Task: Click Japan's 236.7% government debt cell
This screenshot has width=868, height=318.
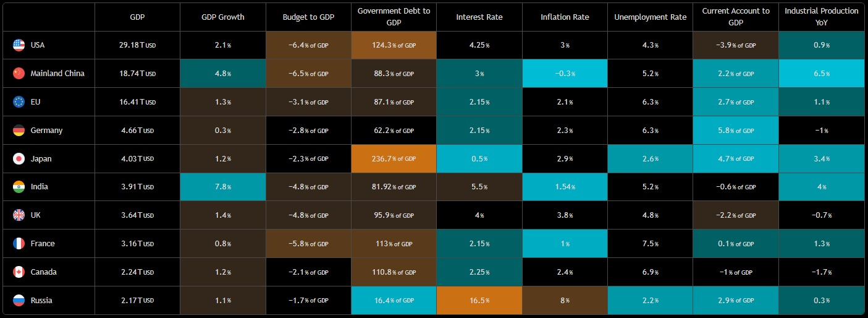Action: [x=394, y=159]
